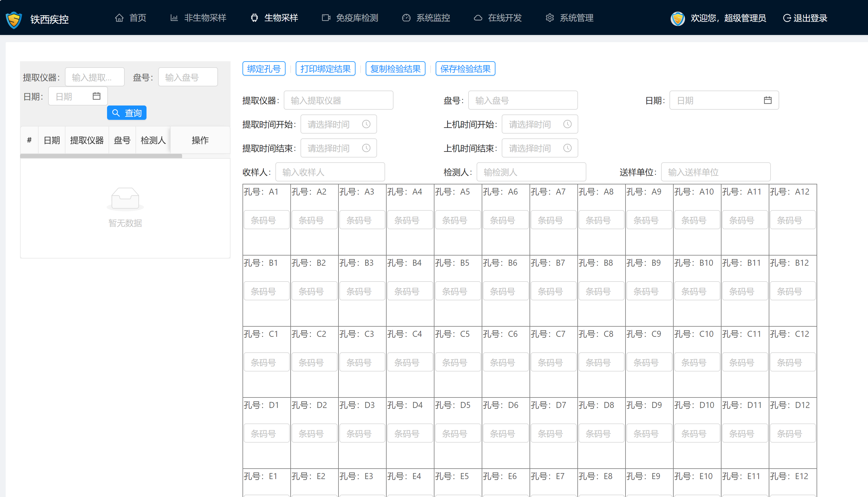This screenshot has height=497, width=868.
Task: Open the 非生物采样 menu
Action: click(198, 18)
